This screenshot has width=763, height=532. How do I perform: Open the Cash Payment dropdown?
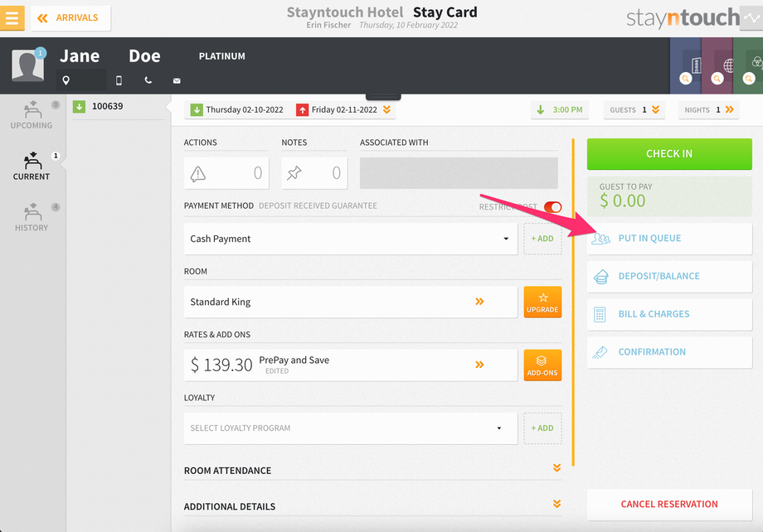point(350,239)
